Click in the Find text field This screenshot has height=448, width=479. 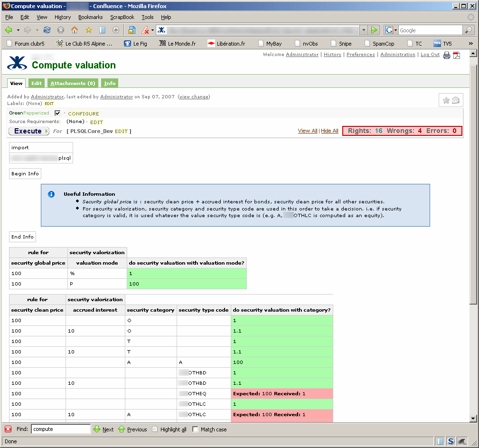60,429
